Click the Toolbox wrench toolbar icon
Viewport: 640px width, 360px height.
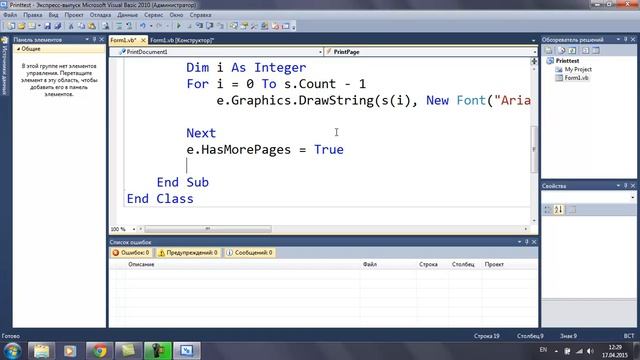[254, 26]
